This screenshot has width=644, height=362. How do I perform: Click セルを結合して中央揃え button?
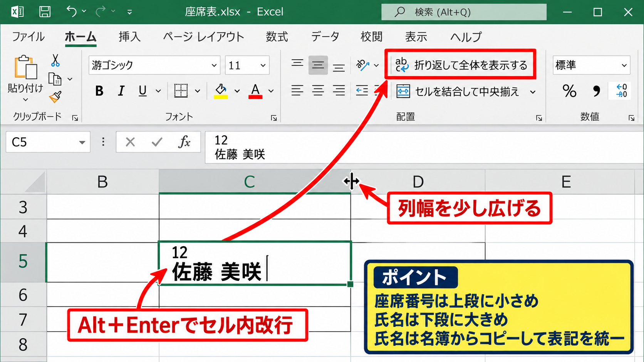pos(458,92)
